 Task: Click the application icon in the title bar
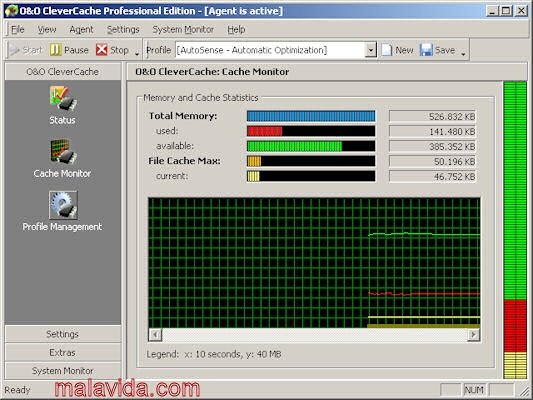click(x=11, y=11)
